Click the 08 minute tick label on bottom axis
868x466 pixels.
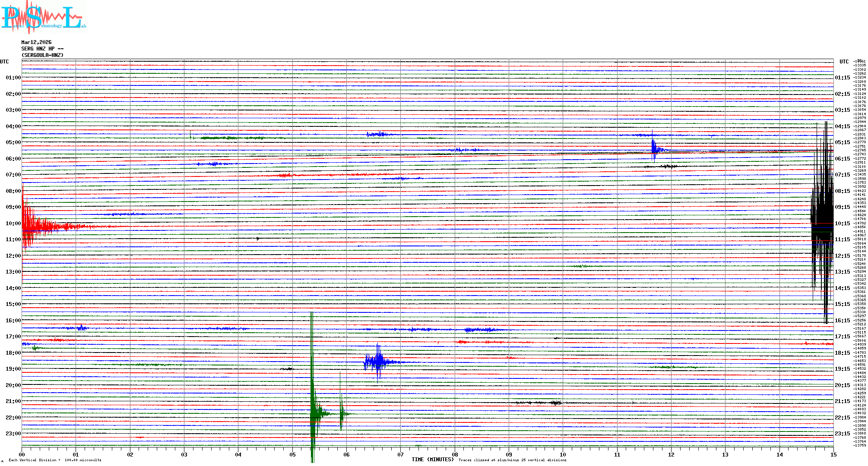tap(455, 454)
